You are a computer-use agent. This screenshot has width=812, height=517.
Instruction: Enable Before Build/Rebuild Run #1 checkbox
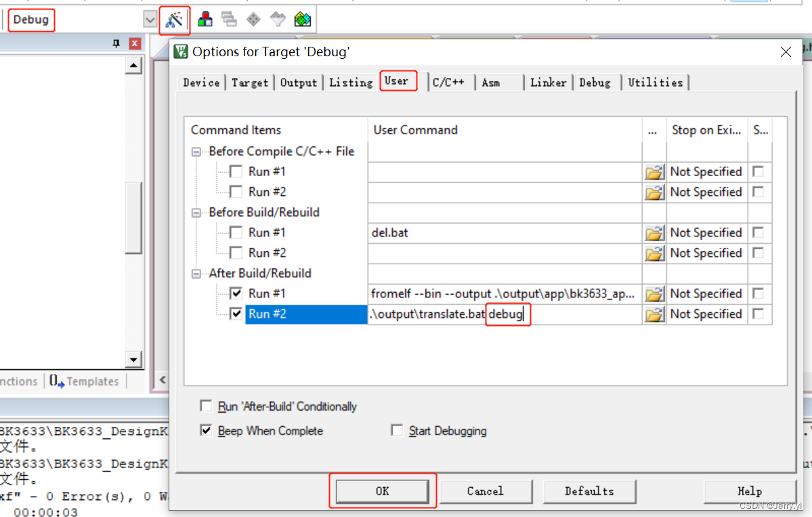(x=236, y=232)
